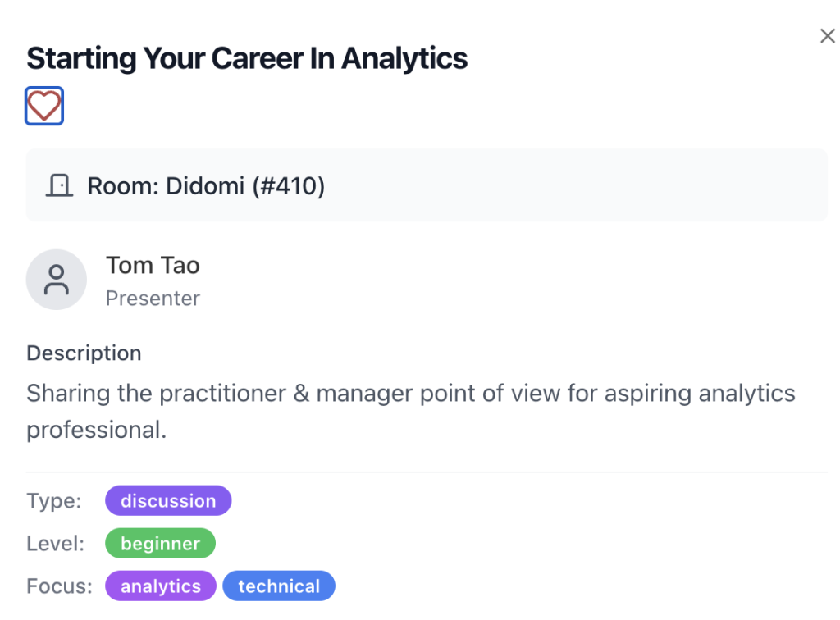This screenshot has height=620, width=840.
Task: Click the session description paragraph
Action: point(410,394)
